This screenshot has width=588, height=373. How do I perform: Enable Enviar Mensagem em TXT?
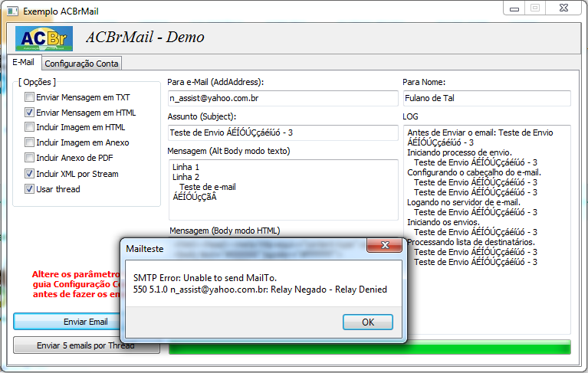[29, 97]
